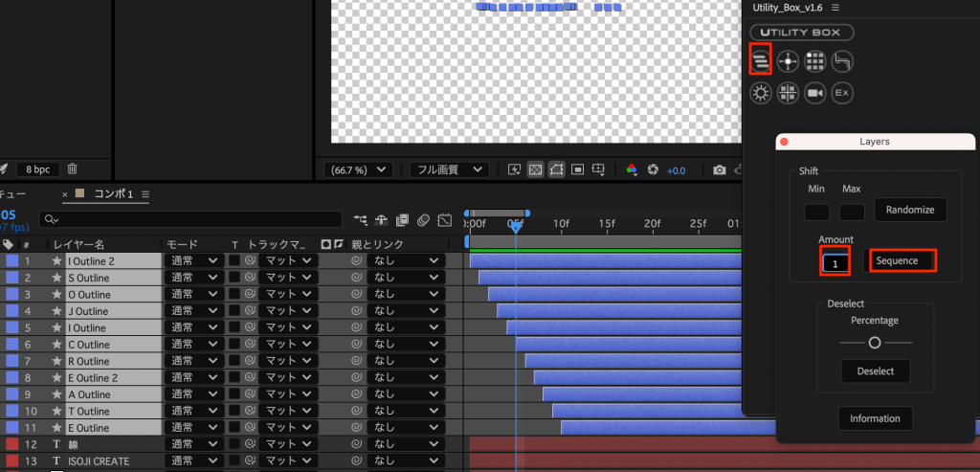The image size is (980, 472).
Task: Click the Ex icon in Utility Box
Action: click(x=842, y=93)
